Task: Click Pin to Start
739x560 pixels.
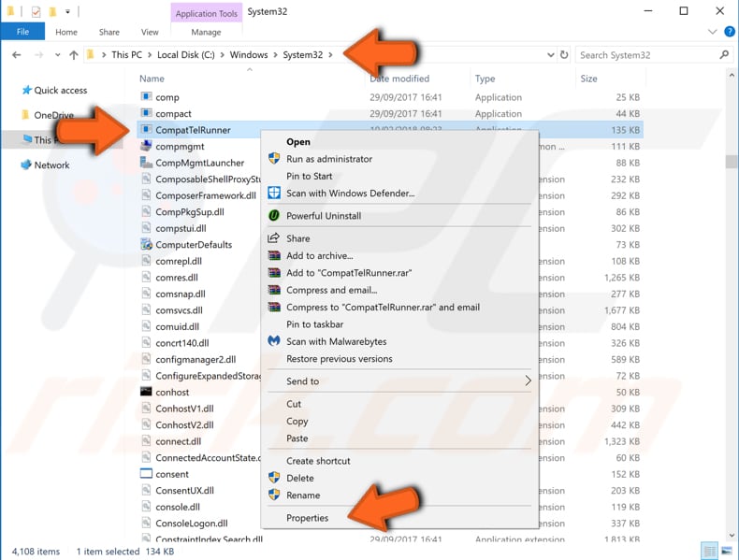Action: tap(310, 176)
